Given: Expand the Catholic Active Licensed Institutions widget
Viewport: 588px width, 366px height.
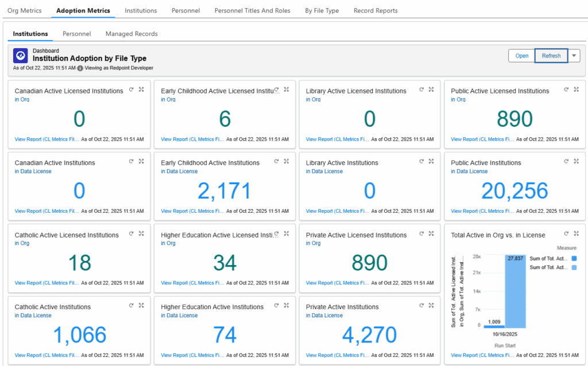Looking at the screenshot, I should coord(142,233).
